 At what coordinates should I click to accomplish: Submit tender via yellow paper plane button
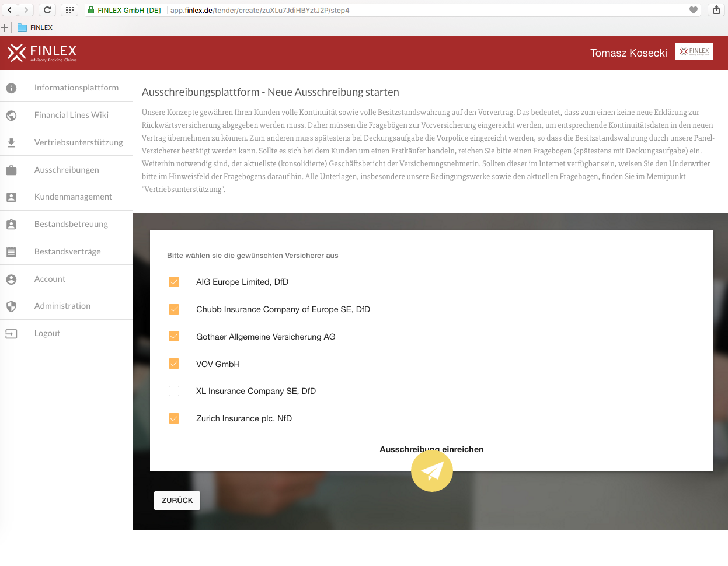pyautogui.click(x=432, y=471)
